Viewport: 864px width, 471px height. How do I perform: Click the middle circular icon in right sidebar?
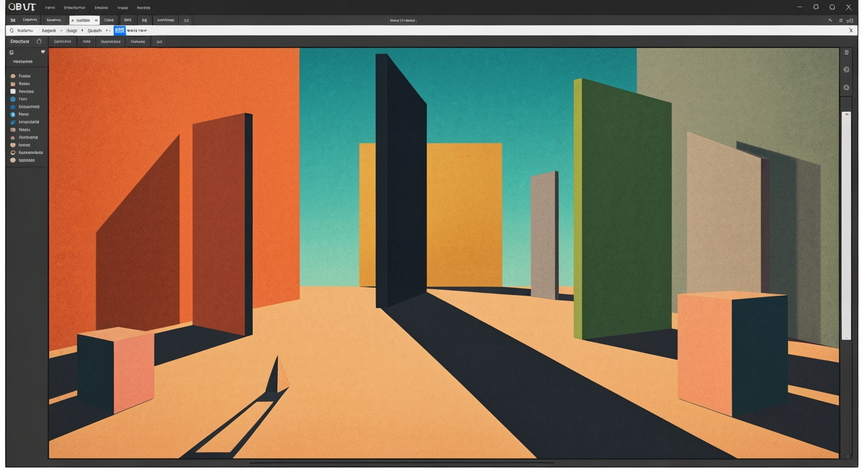click(x=846, y=69)
